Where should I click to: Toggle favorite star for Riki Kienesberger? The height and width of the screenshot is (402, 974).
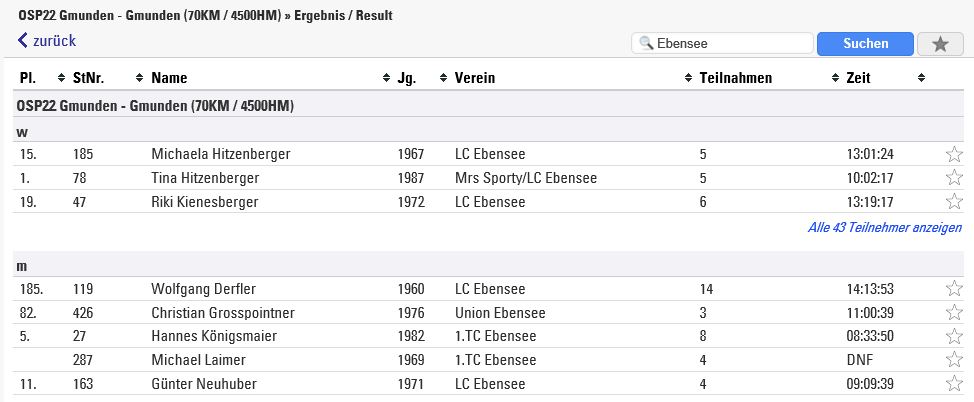coord(954,201)
